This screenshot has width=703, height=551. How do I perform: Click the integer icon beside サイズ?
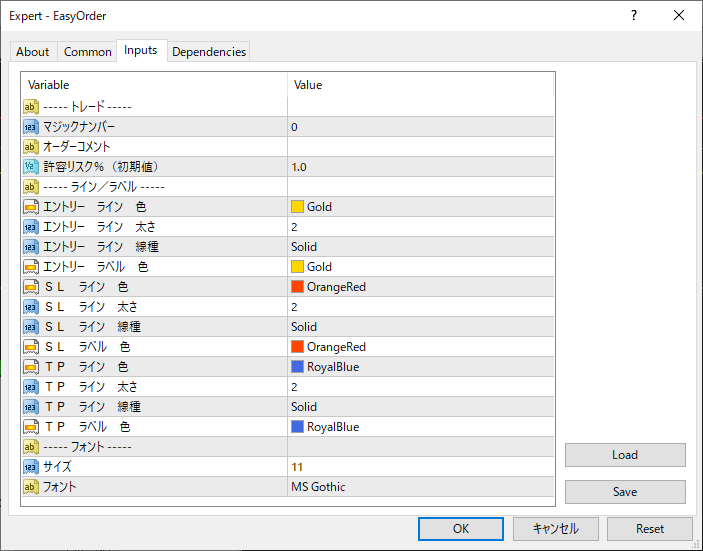[30, 467]
